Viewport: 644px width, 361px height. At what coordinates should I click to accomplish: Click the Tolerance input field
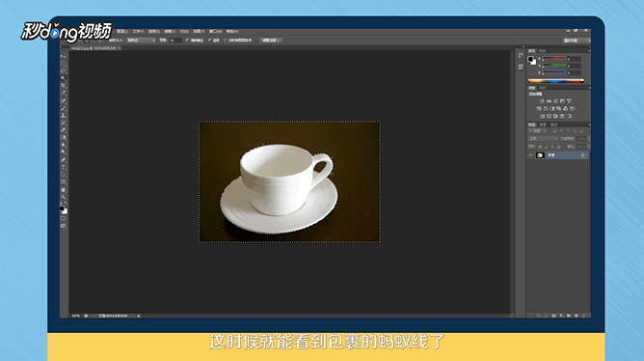(x=175, y=40)
